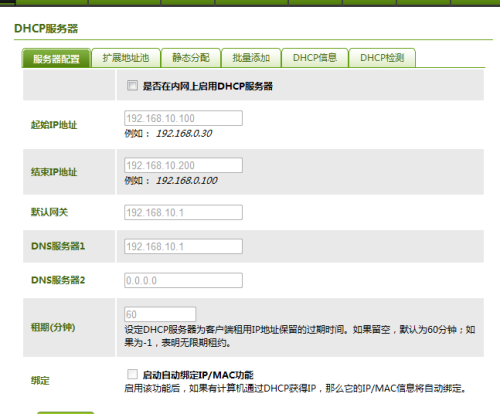
Task: Click the example text 192.168.0.30
Action: coord(184,134)
